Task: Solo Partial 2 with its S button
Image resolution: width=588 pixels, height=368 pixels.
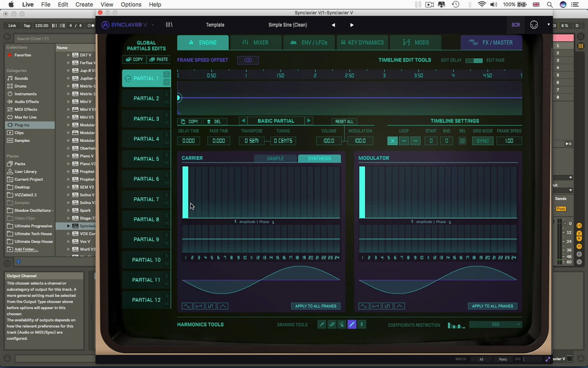Action: click(x=166, y=94)
